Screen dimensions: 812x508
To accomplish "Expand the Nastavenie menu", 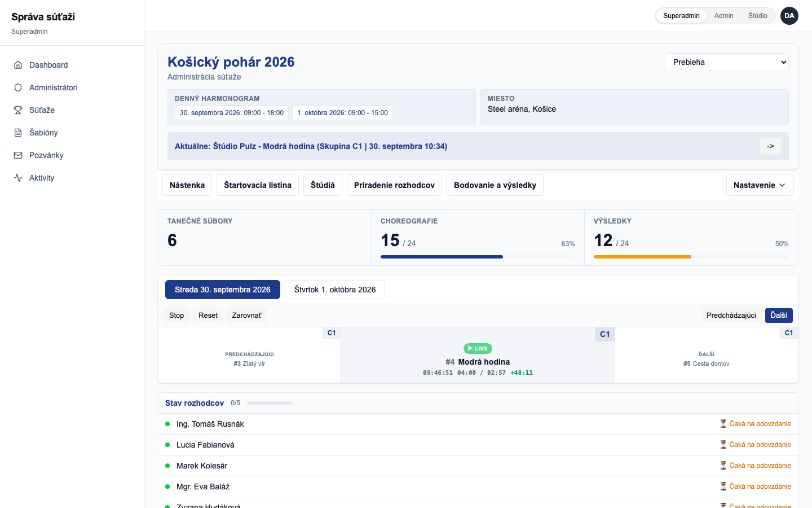I will pyautogui.click(x=760, y=185).
